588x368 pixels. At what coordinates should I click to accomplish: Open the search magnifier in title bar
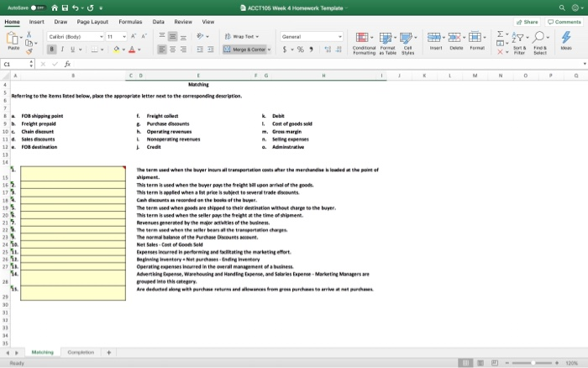562,8
